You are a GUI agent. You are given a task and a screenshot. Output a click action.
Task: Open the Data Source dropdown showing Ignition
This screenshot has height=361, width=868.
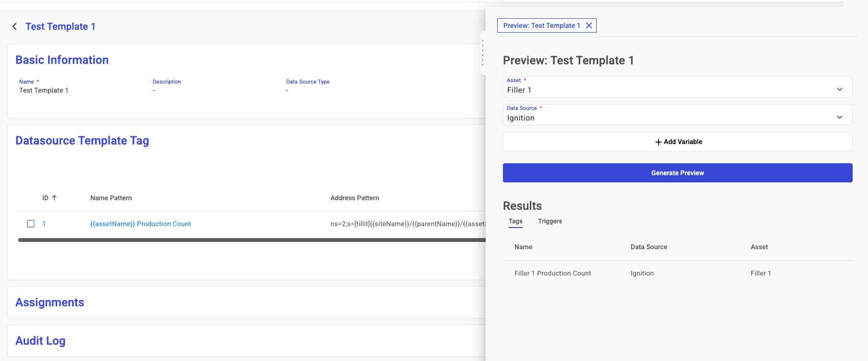[x=677, y=115]
